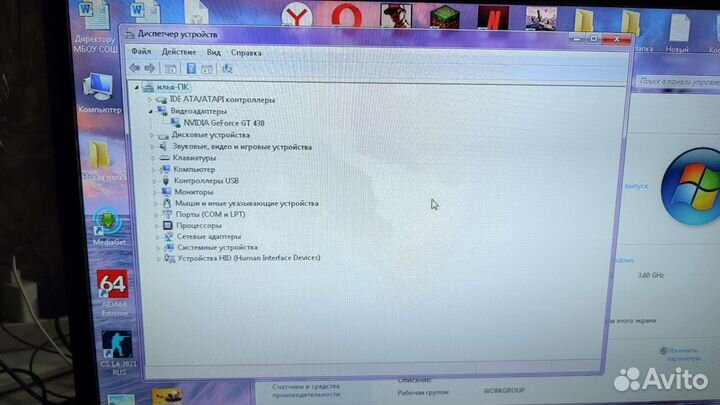This screenshot has height=405, width=720.
Task: Select the Процессоры tree node
Action: [198, 225]
